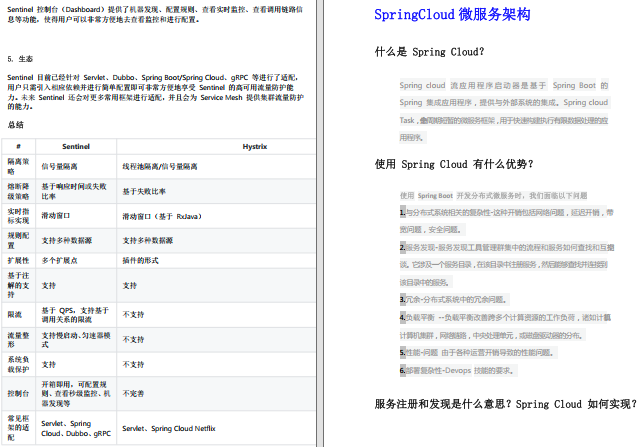Click heading "使用 Spring Cloud 有什么优势?"

(454, 164)
